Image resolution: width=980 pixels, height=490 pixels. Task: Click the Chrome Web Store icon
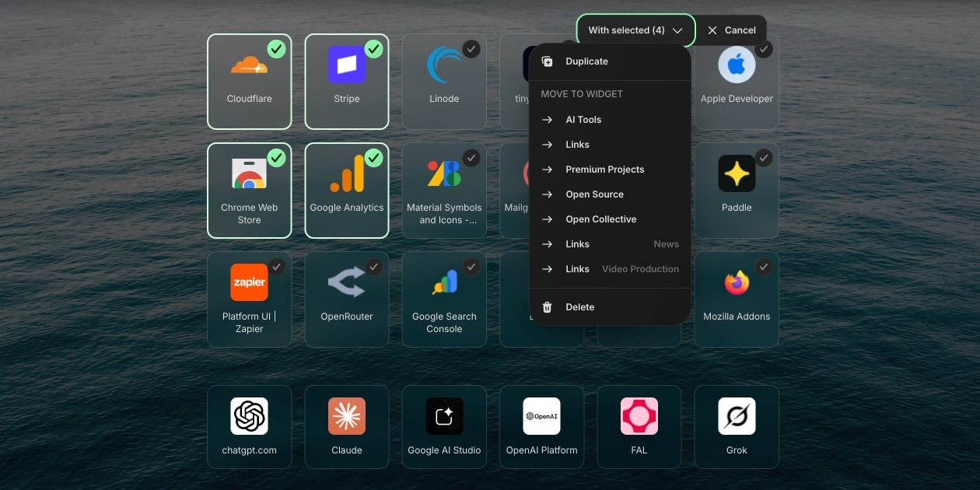point(249,173)
